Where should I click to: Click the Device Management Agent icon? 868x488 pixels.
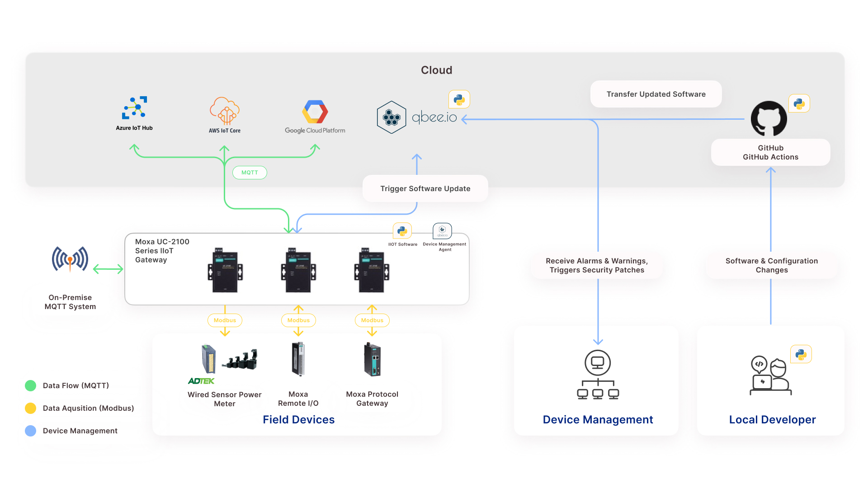(442, 230)
